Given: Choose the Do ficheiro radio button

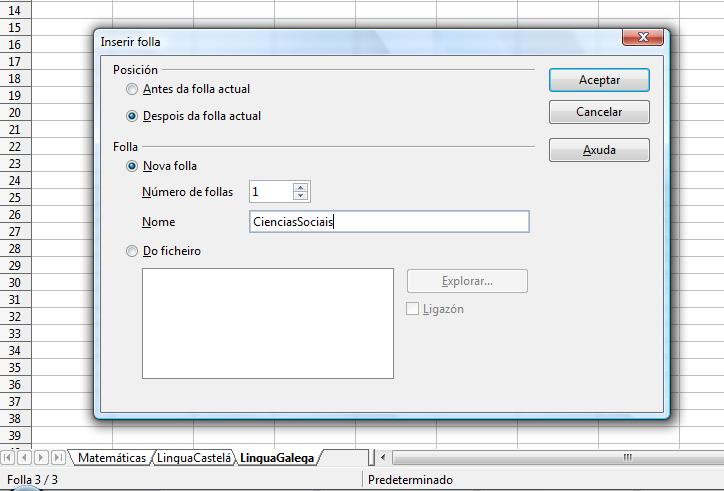Looking at the screenshot, I should 132,251.
